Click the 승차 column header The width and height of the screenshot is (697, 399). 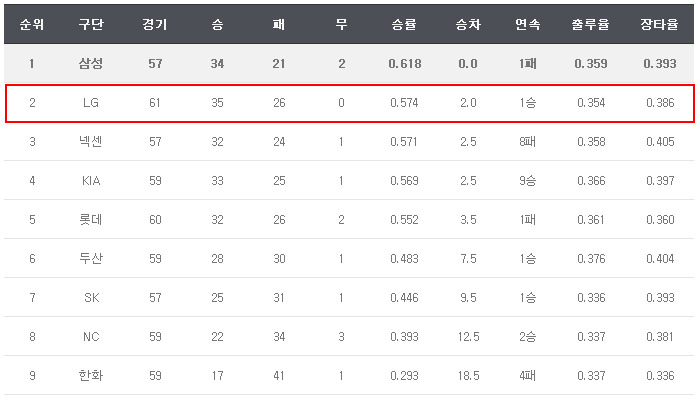tap(468, 24)
